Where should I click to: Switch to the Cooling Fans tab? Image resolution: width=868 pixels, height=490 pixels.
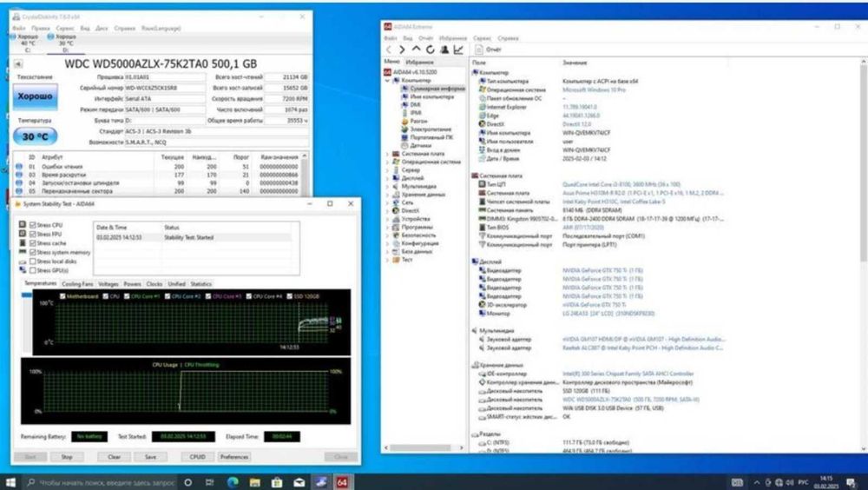(77, 284)
